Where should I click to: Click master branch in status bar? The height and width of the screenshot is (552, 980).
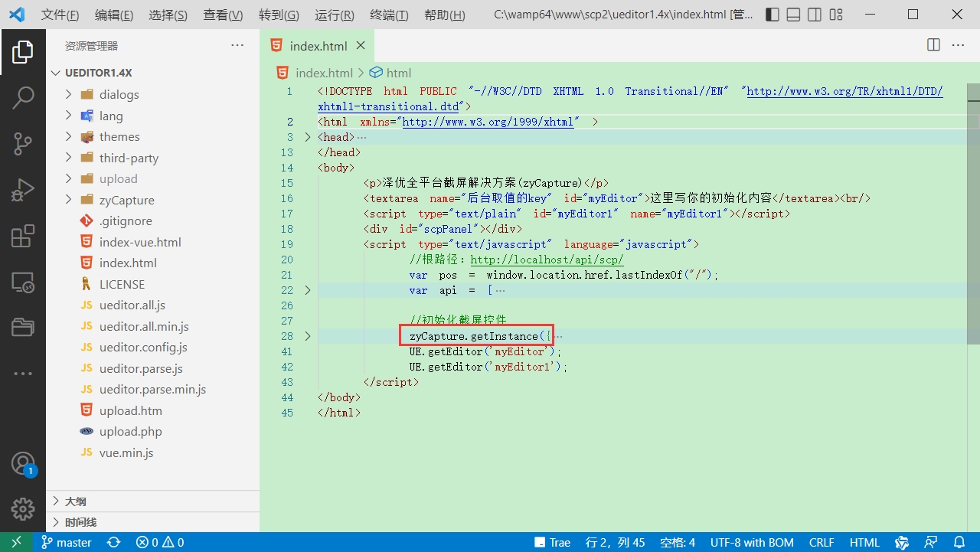coord(67,542)
